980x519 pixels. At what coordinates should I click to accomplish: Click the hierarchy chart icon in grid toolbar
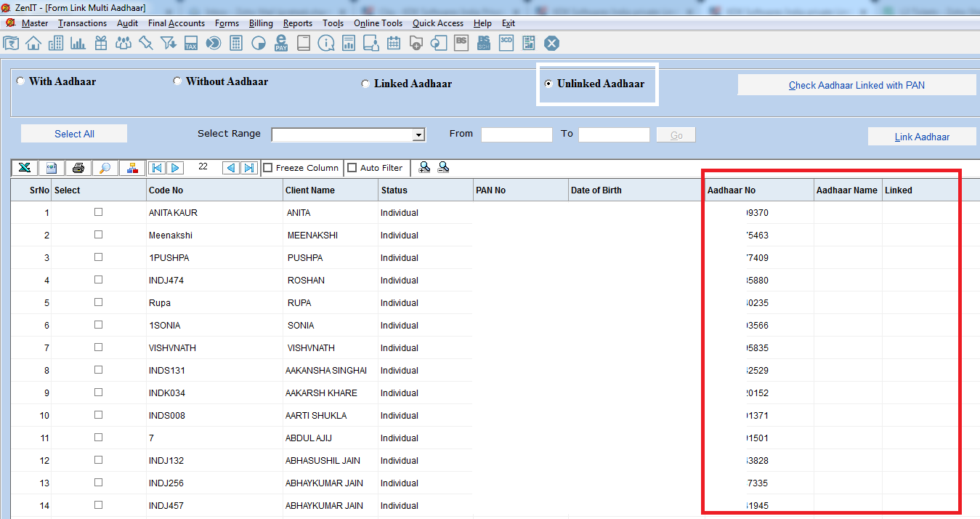[x=132, y=168]
